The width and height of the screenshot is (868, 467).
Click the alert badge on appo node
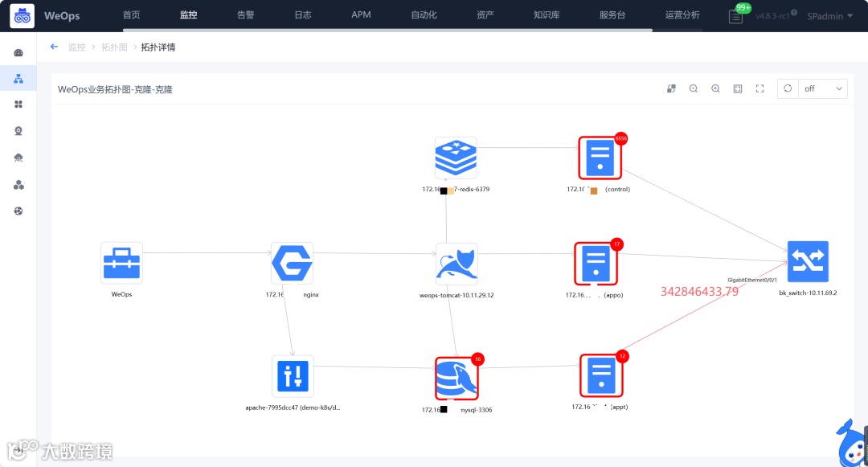click(x=616, y=244)
